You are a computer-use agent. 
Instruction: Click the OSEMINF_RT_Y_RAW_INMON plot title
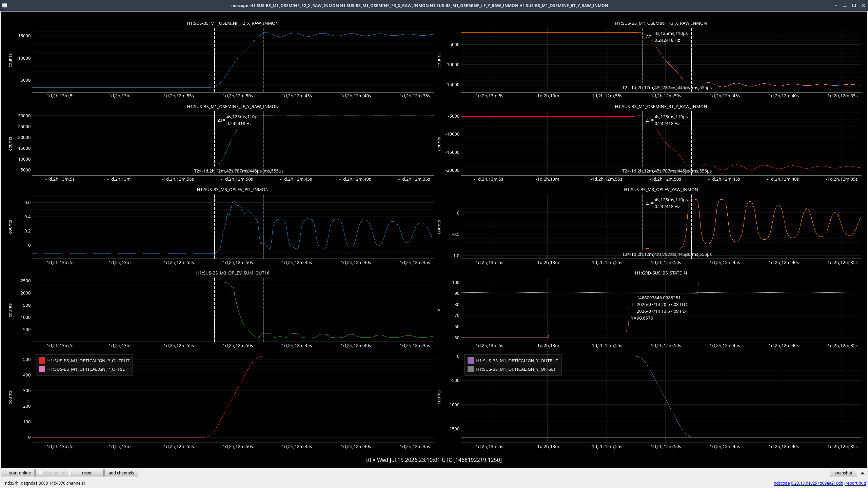click(x=661, y=106)
